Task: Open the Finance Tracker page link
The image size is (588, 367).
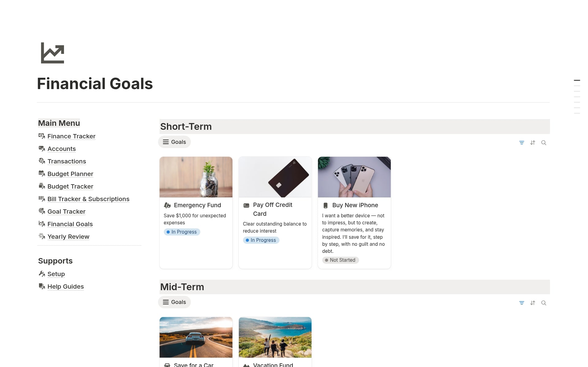Action: pyautogui.click(x=71, y=136)
